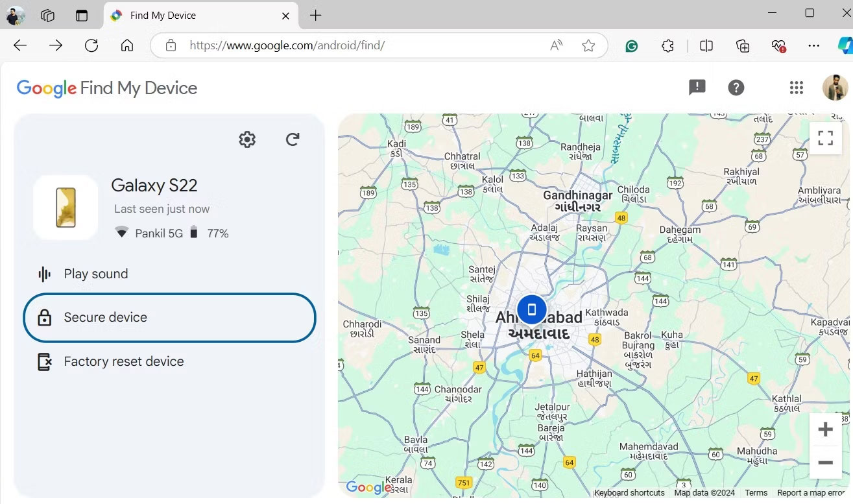Screen dimensions: 853x504
Task: Zoom in on the map
Action: (x=825, y=429)
